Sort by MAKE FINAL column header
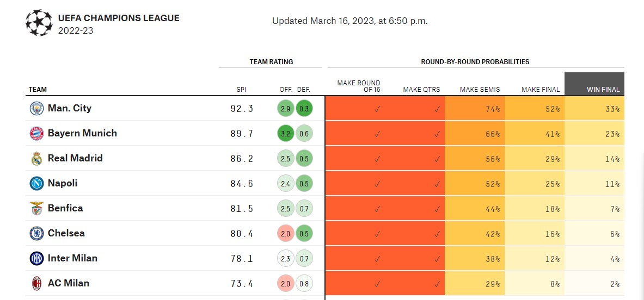 click(540, 90)
